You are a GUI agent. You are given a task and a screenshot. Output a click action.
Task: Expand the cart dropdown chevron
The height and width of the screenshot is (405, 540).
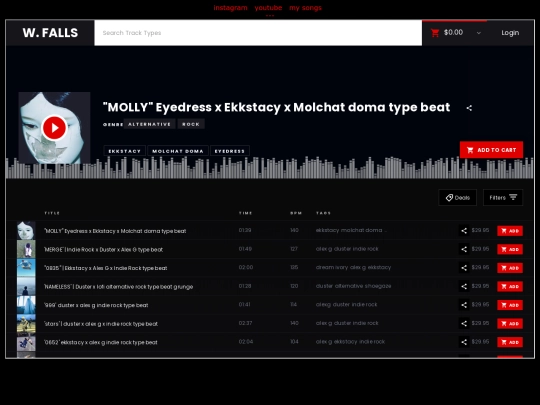coord(478,33)
